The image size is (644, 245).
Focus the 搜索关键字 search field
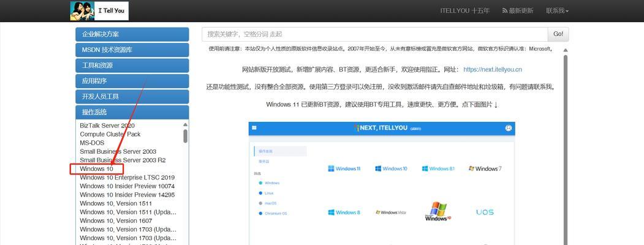coord(374,34)
